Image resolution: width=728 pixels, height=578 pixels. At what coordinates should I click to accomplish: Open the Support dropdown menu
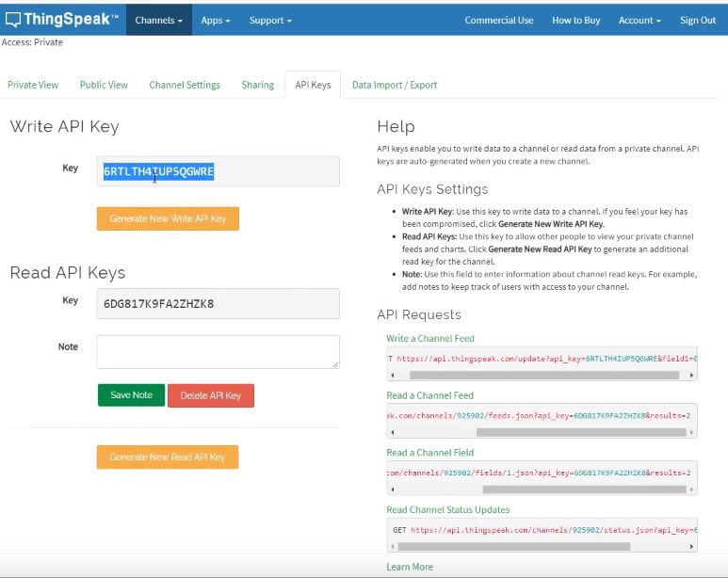click(270, 20)
